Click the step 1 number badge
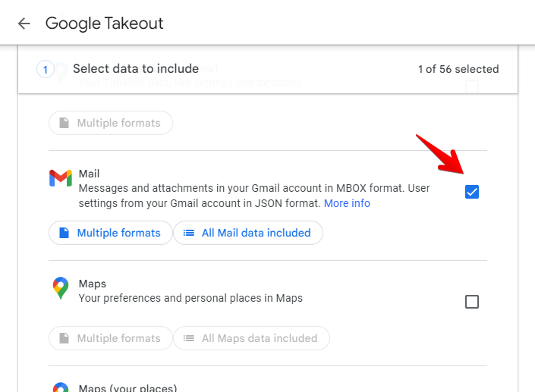This screenshot has width=535, height=392. click(x=45, y=70)
